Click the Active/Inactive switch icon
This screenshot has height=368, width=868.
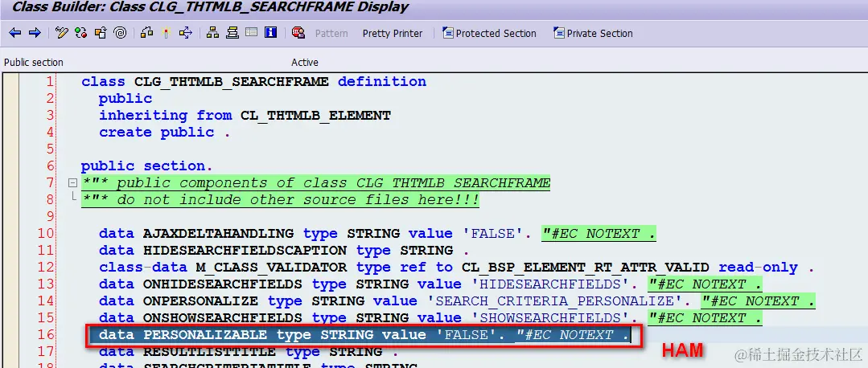[80, 33]
